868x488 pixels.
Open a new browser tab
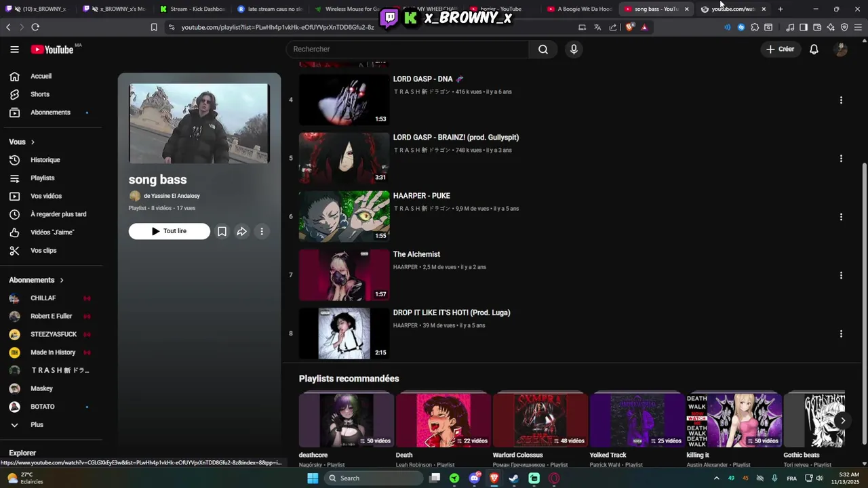tap(781, 9)
